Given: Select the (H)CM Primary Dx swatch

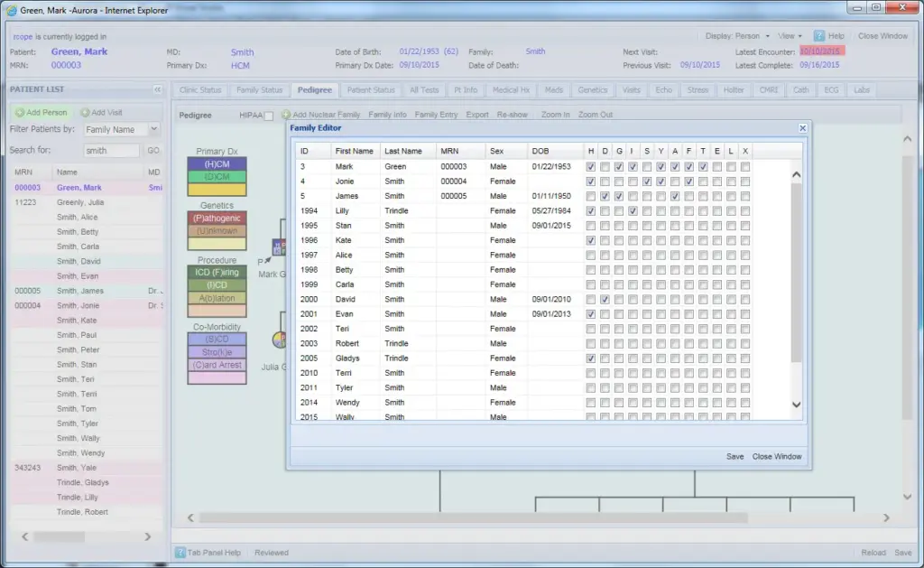Looking at the screenshot, I should pos(217,164).
